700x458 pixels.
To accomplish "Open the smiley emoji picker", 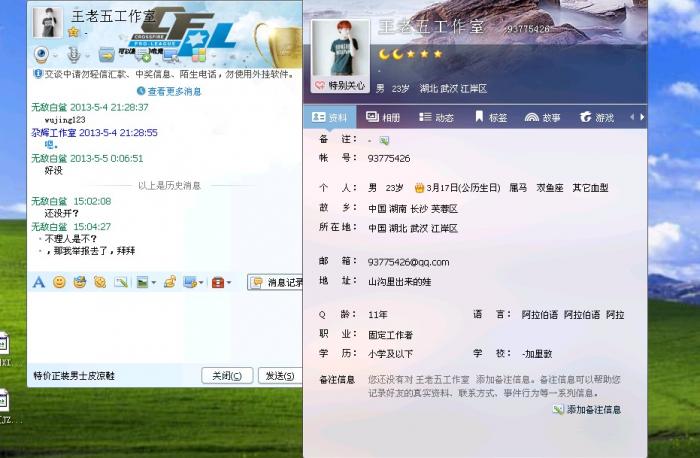I will click(59, 282).
